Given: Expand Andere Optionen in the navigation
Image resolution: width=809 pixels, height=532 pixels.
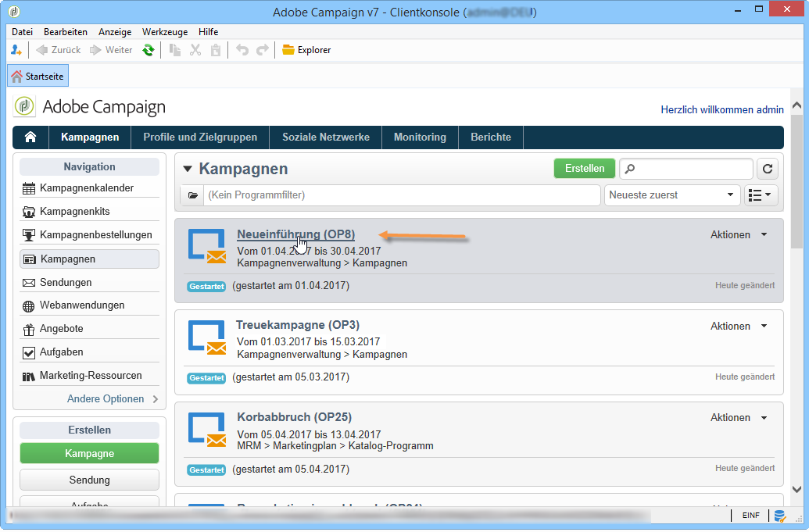Looking at the screenshot, I should (113, 399).
